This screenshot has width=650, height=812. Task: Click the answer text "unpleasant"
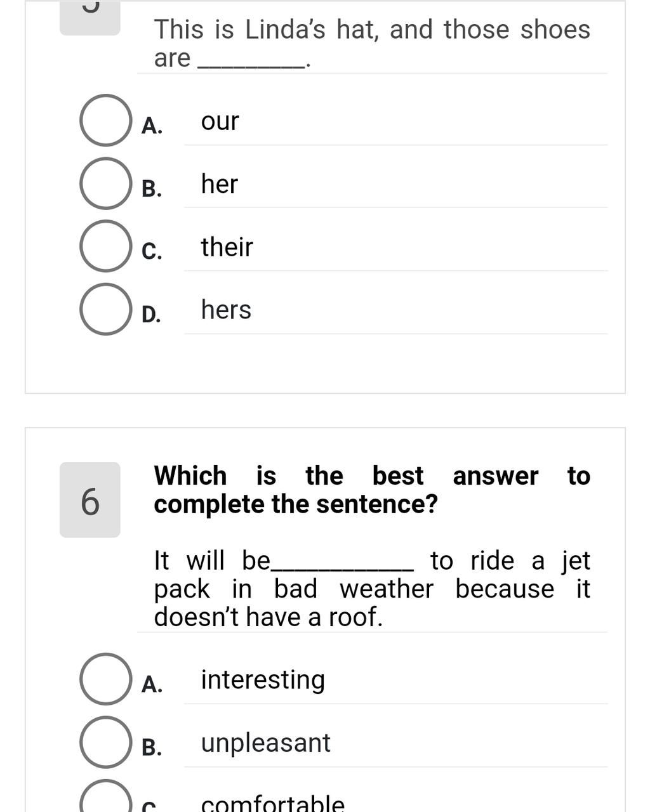click(x=265, y=743)
